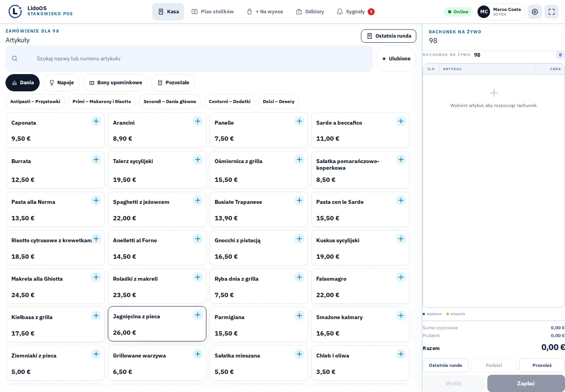
Task: Add Falsomagro with its plus icon
Action: pyautogui.click(x=401, y=277)
